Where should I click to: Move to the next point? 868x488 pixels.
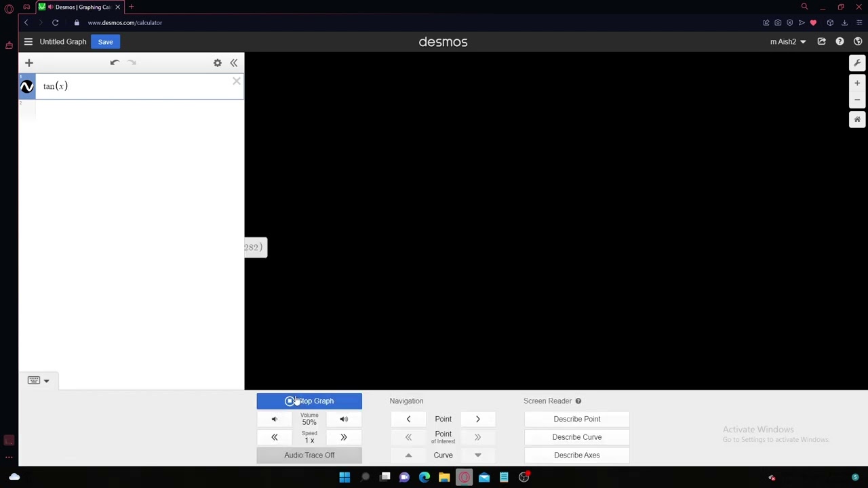tap(477, 420)
